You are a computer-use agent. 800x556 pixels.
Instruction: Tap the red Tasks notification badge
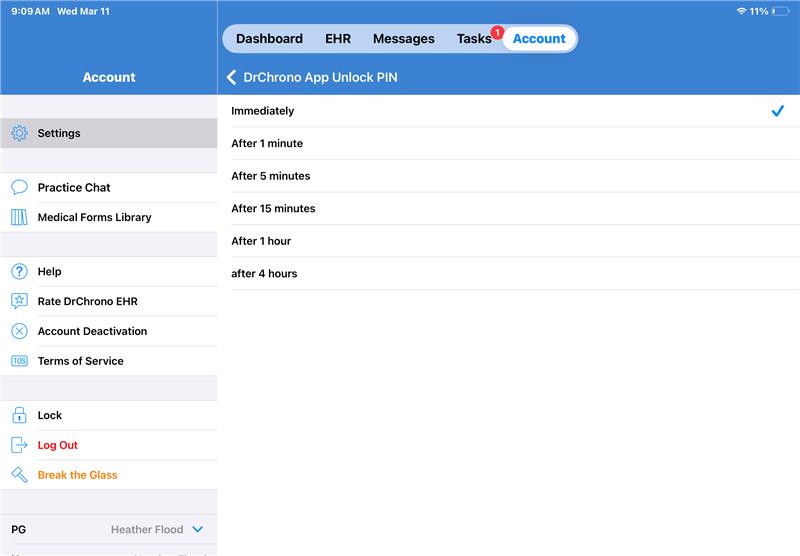point(497,33)
